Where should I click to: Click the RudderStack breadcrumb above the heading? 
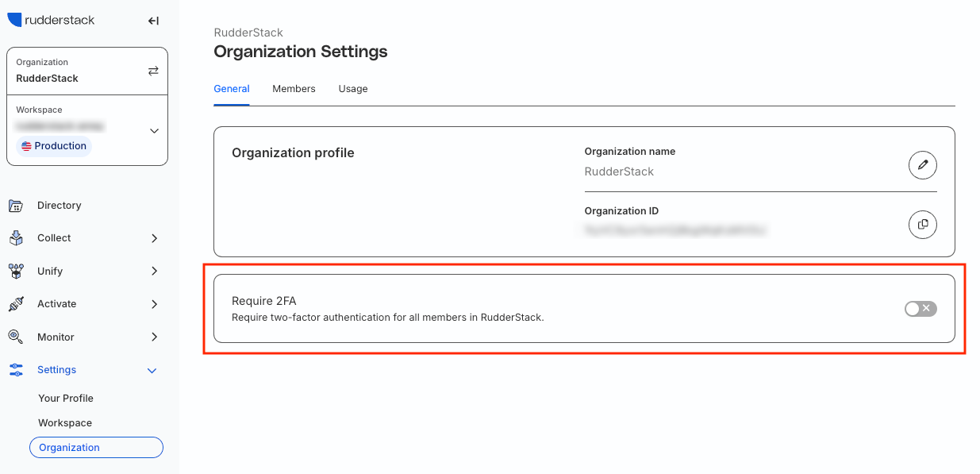[248, 33]
